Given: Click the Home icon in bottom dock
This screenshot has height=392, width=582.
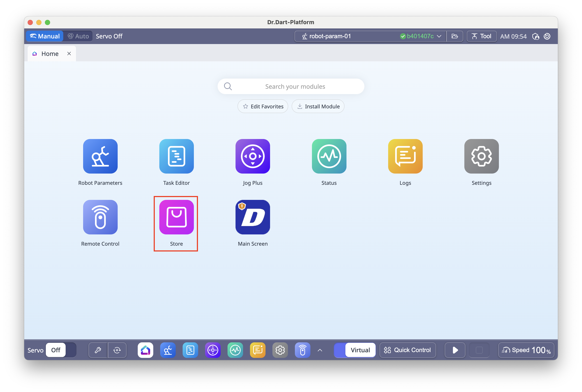Looking at the screenshot, I should click(145, 350).
